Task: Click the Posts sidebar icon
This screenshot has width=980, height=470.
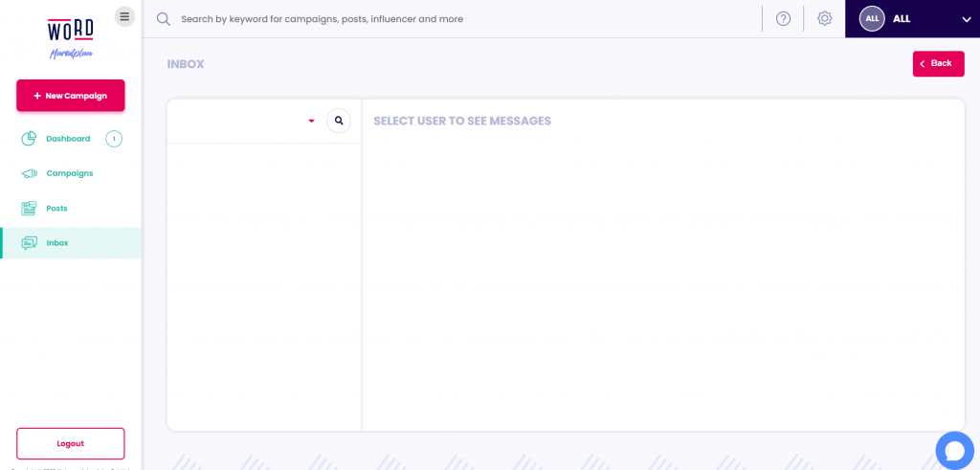Action: (29, 208)
